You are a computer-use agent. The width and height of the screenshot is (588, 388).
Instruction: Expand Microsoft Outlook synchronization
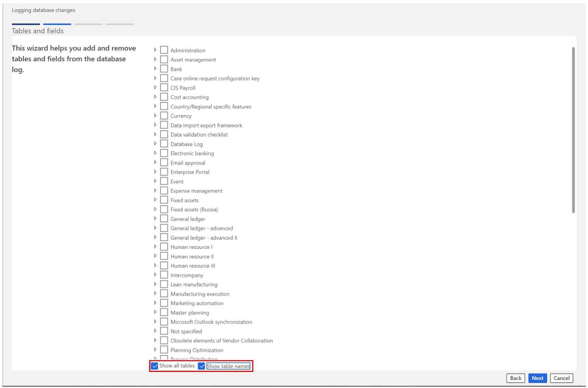[x=156, y=321]
